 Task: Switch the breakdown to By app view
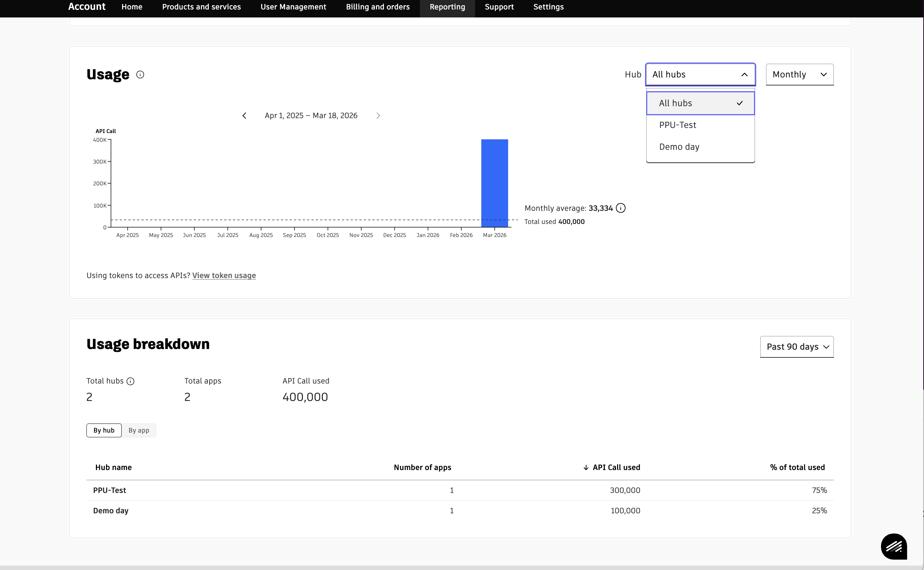coord(139,430)
